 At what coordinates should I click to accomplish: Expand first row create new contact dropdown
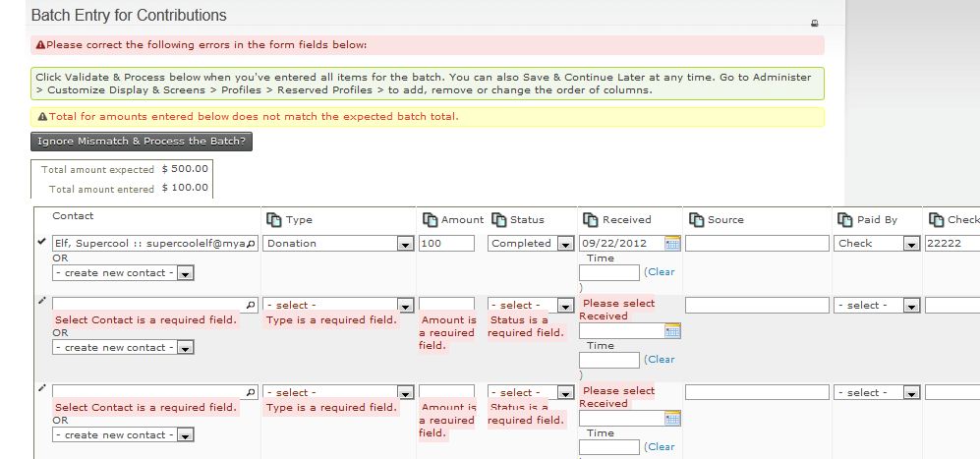click(186, 273)
